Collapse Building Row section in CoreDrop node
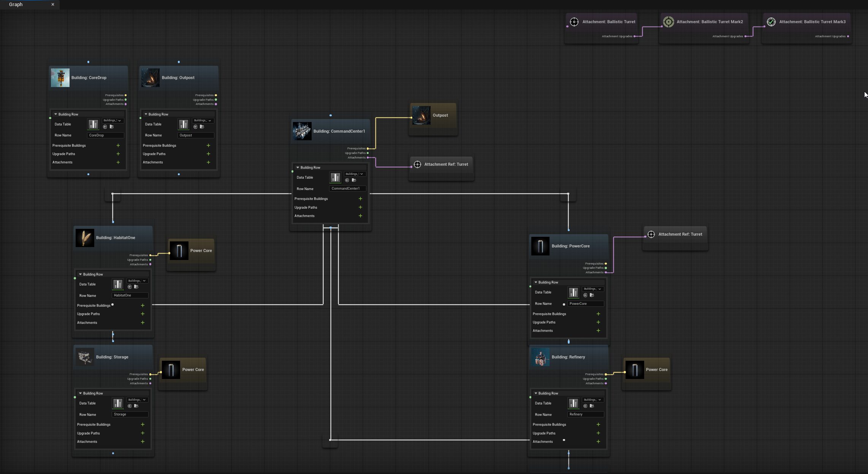The image size is (868, 474). click(55, 114)
